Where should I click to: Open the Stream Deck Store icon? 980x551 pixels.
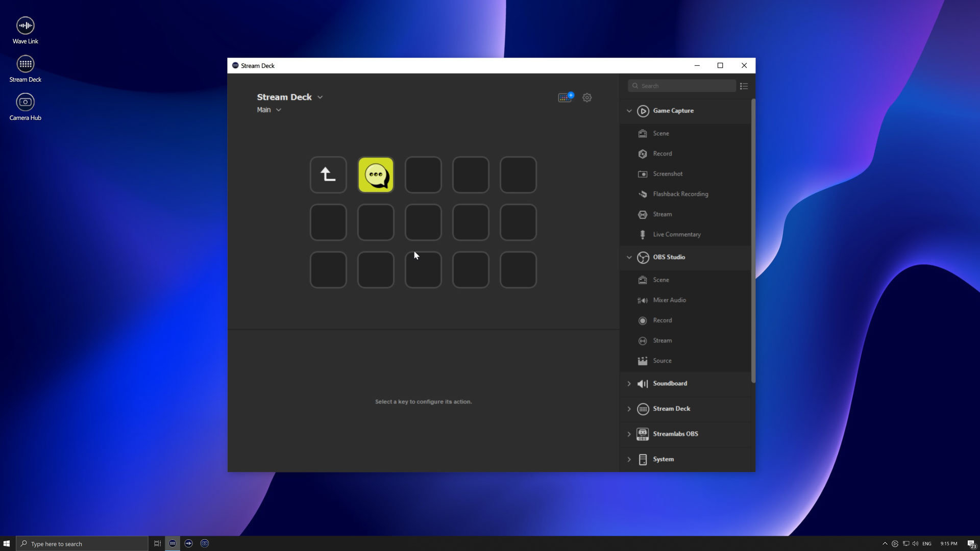[x=565, y=97]
